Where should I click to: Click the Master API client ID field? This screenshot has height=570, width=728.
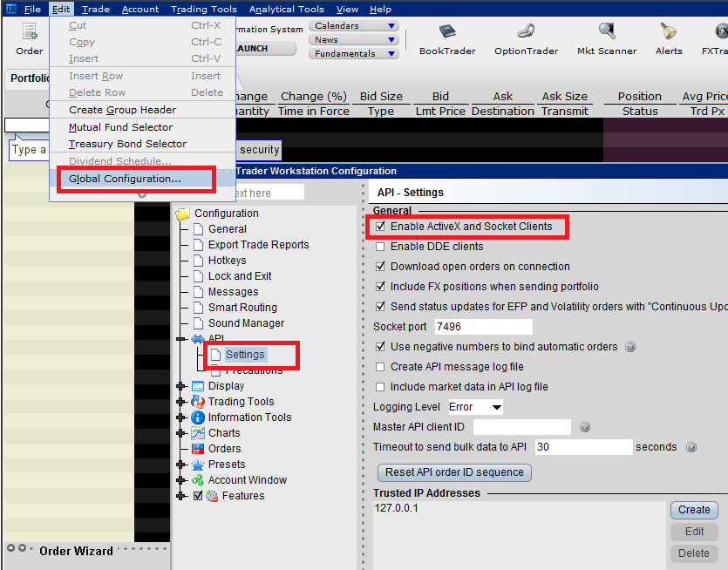[522, 427]
